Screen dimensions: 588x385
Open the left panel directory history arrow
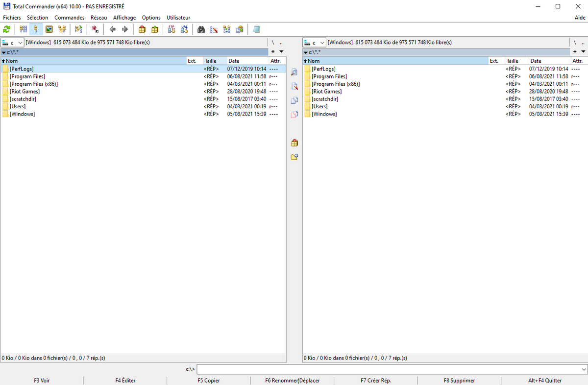point(281,51)
